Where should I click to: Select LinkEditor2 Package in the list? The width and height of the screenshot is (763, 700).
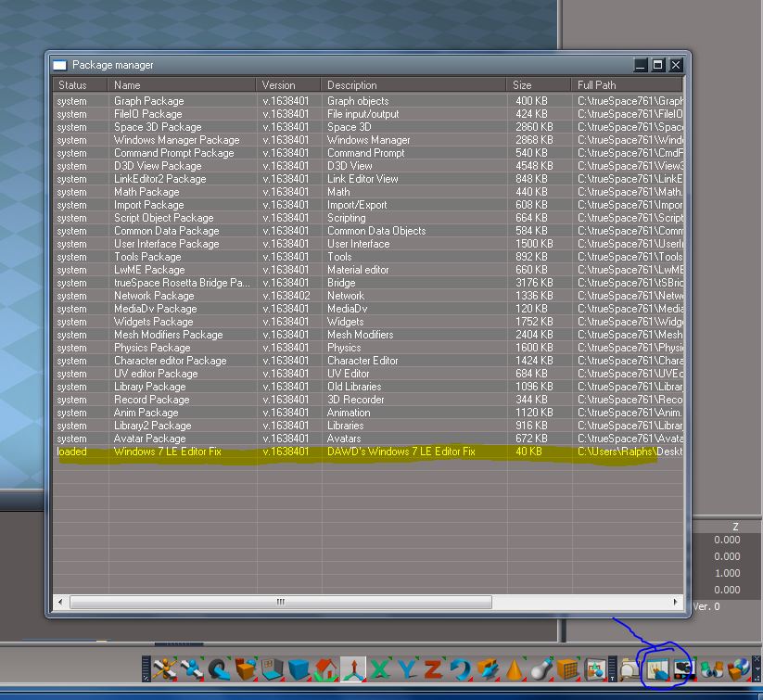click(x=160, y=179)
